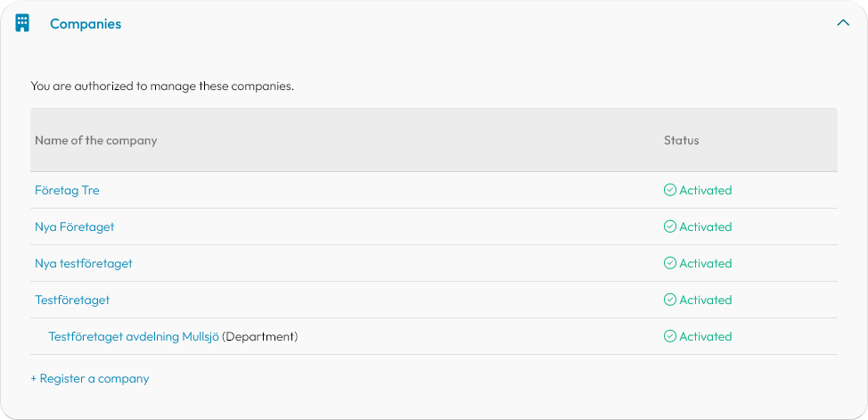Click the Företag Tre activated checkmark icon
The width and height of the screenshot is (868, 420).
670,190
